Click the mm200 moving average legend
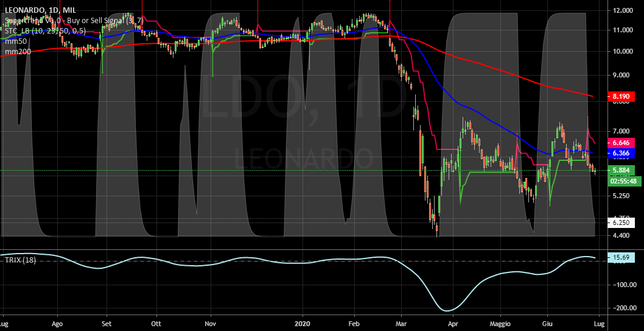This screenshot has width=644, height=331. 18,51
